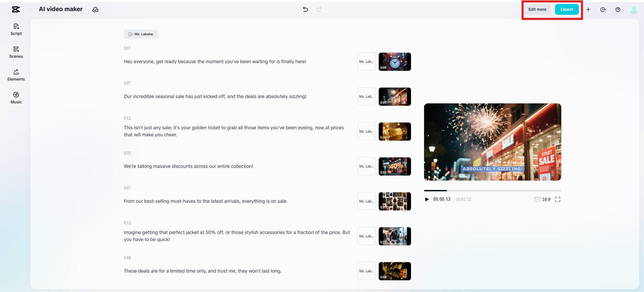Change the 16:9 aspect ratio
The width and height of the screenshot is (644, 292).
tap(542, 199)
